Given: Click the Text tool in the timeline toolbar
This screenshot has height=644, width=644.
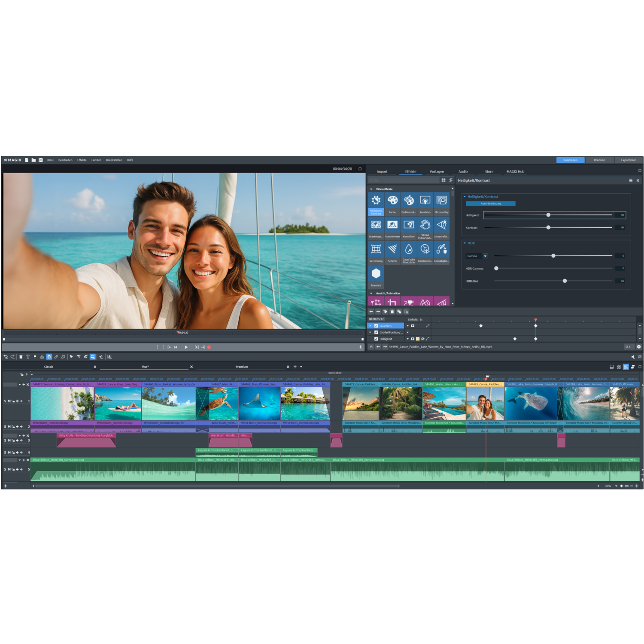Looking at the screenshot, I should pos(28,356).
